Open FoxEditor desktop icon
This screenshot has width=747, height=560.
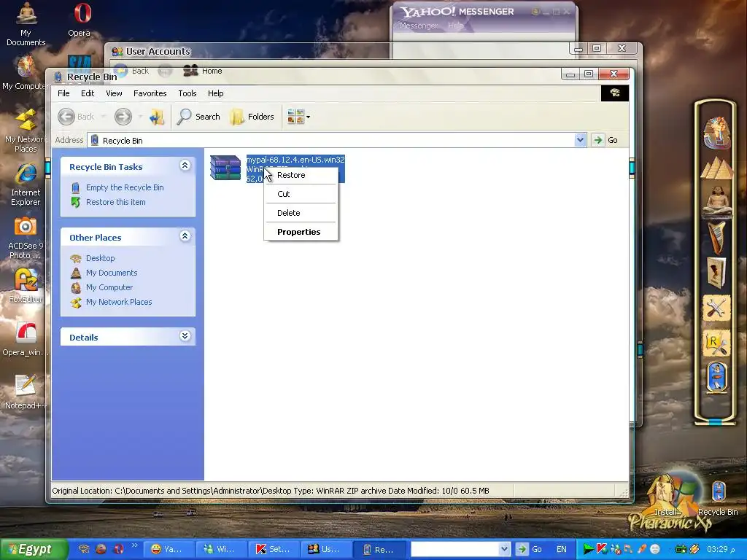pyautogui.click(x=26, y=286)
